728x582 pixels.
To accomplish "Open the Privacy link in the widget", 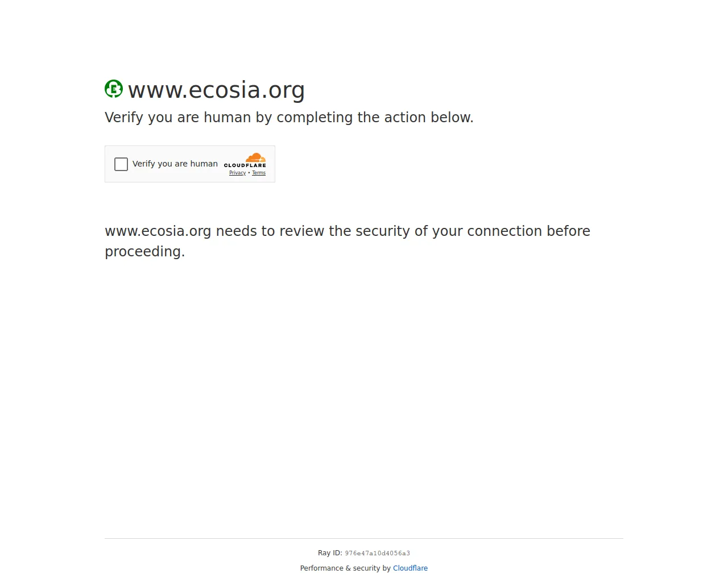I will (238, 173).
